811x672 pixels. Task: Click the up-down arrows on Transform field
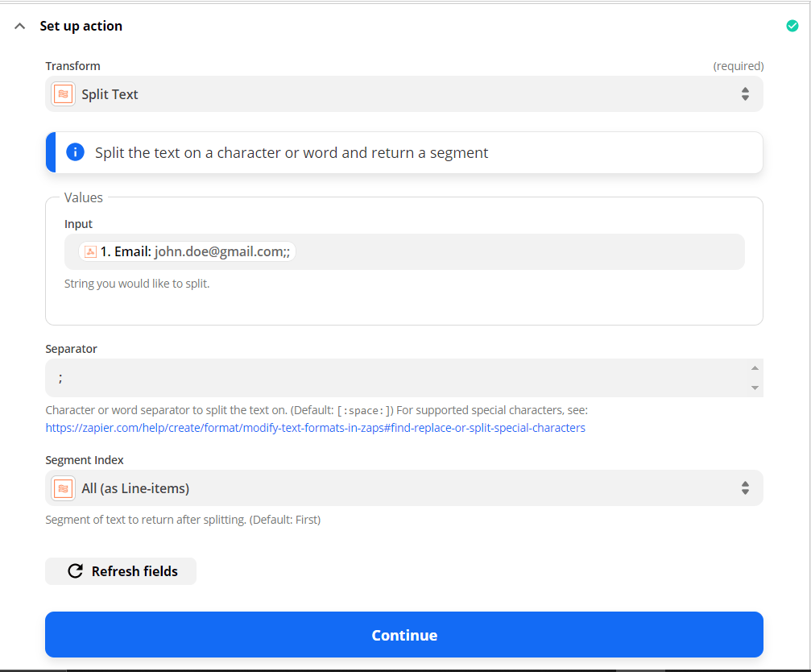click(745, 94)
